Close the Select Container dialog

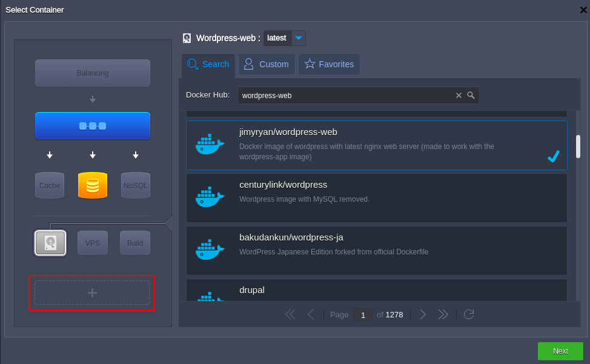(583, 10)
